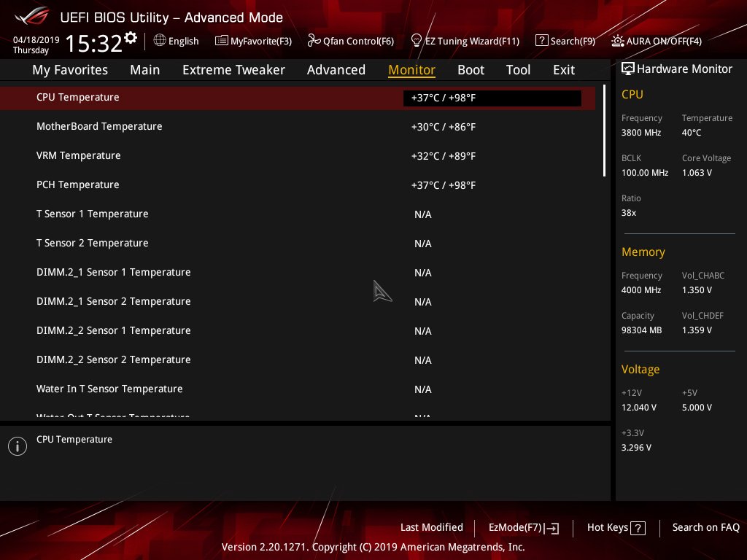Click the 98304 MB capacity value
Viewport: 747px width, 560px height.
pyautogui.click(x=642, y=330)
